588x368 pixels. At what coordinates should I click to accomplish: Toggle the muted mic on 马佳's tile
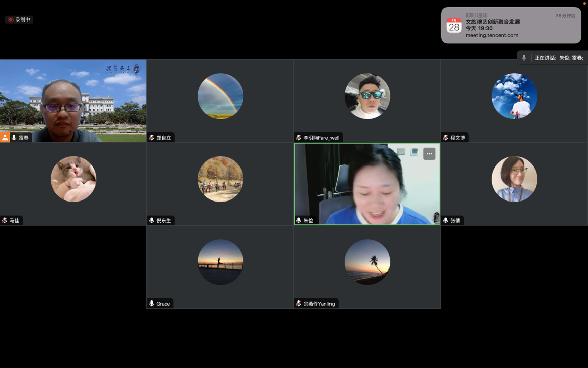click(x=5, y=220)
